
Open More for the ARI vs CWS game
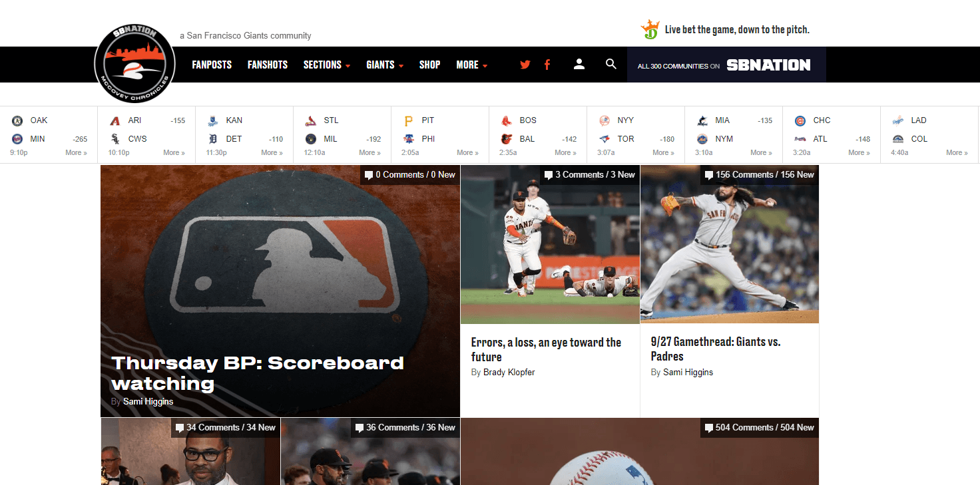174,153
